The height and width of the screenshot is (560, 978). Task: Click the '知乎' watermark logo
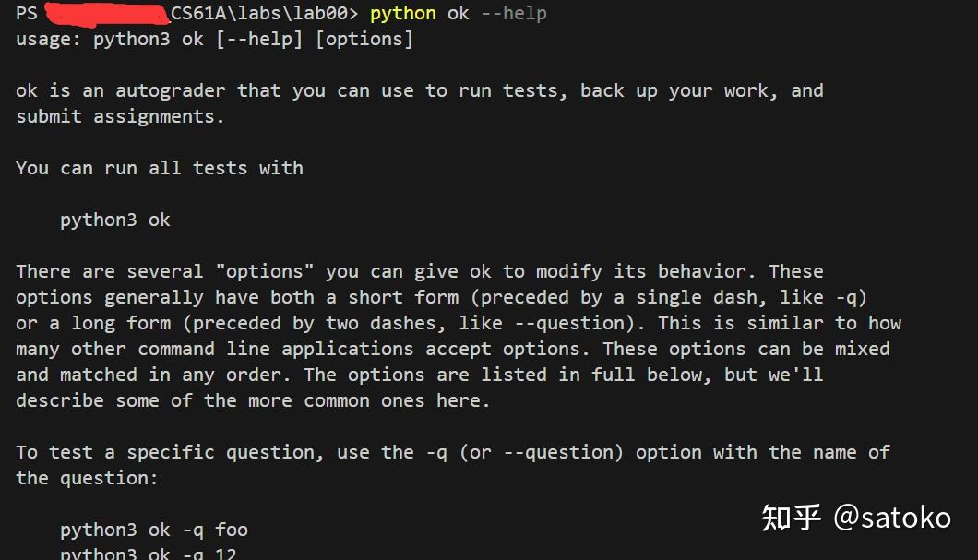[x=791, y=518]
